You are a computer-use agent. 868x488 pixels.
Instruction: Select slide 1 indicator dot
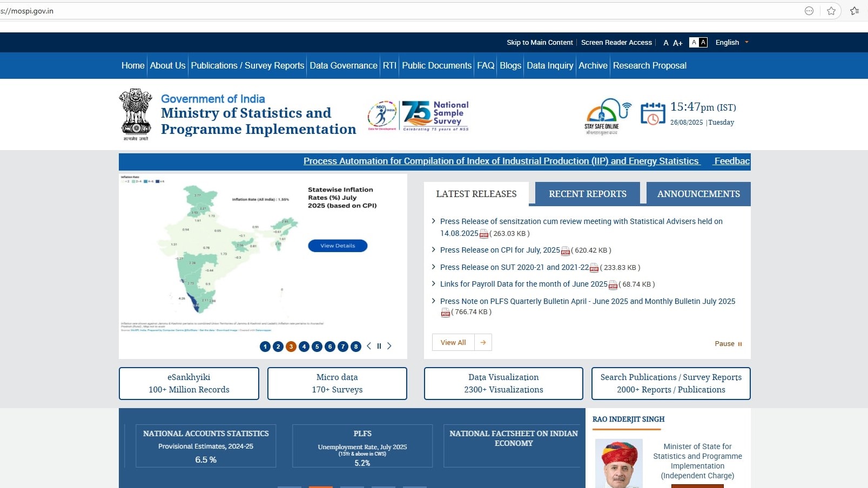click(x=265, y=347)
